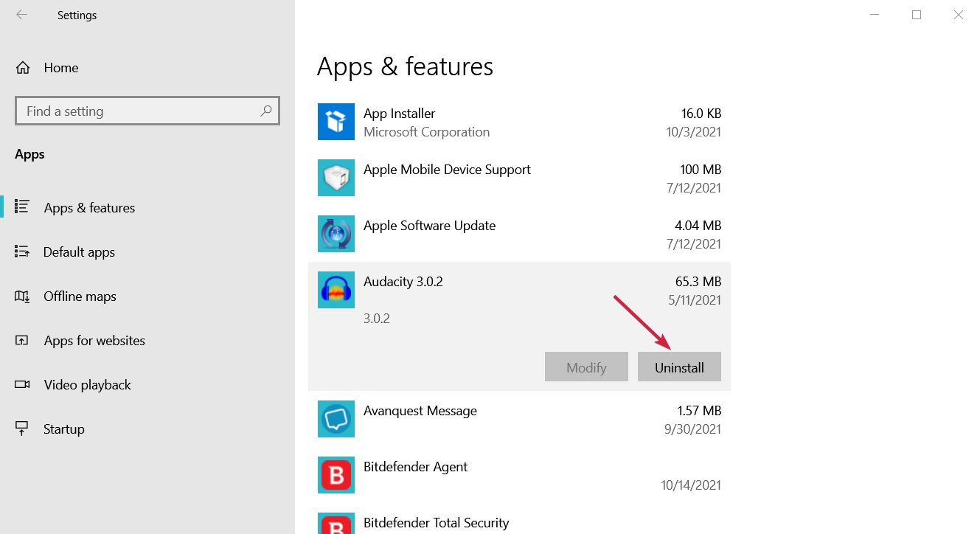This screenshot has width=980, height=534.
Task: Click the App Installer app icon
Action: (x=336, y=122)
